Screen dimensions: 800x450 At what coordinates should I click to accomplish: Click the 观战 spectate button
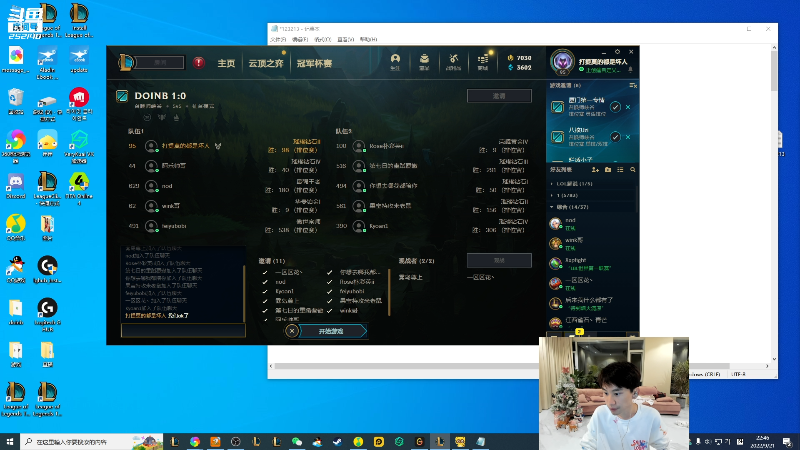point(499,260)
